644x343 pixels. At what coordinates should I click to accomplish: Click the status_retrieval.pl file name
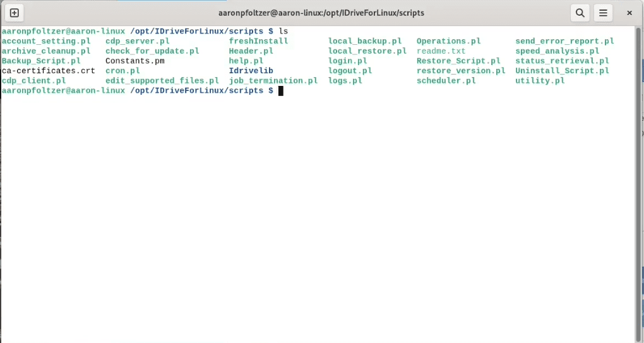(563, 61)
